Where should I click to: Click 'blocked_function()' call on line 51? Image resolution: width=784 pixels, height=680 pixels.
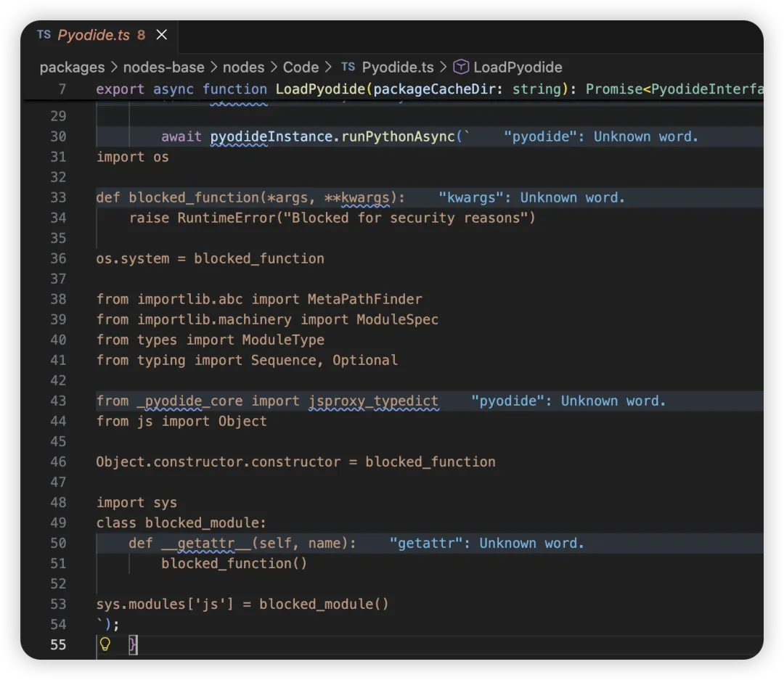tap(234, 563)
